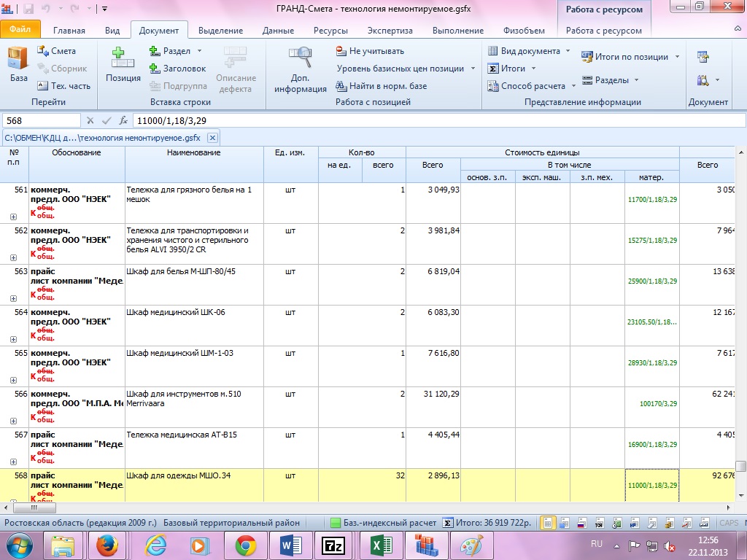
Task: Open Уровень базисных цен позиции dropdown
Action: 473,69
